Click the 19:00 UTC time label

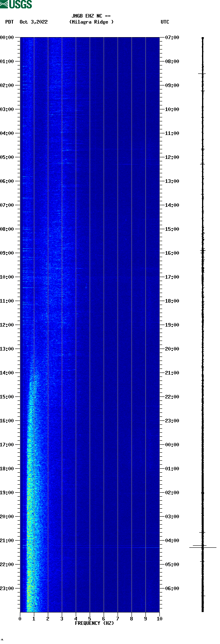[172, 325]
